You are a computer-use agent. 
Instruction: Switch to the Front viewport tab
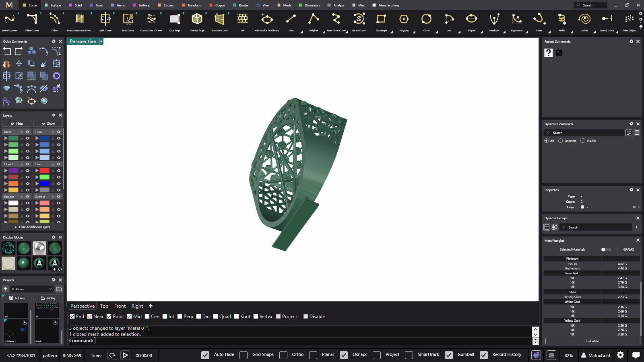[x=120, y=306]
